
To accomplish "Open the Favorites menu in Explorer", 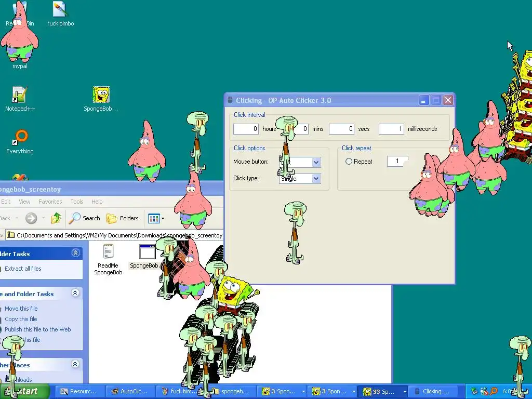I will (50, 202).
